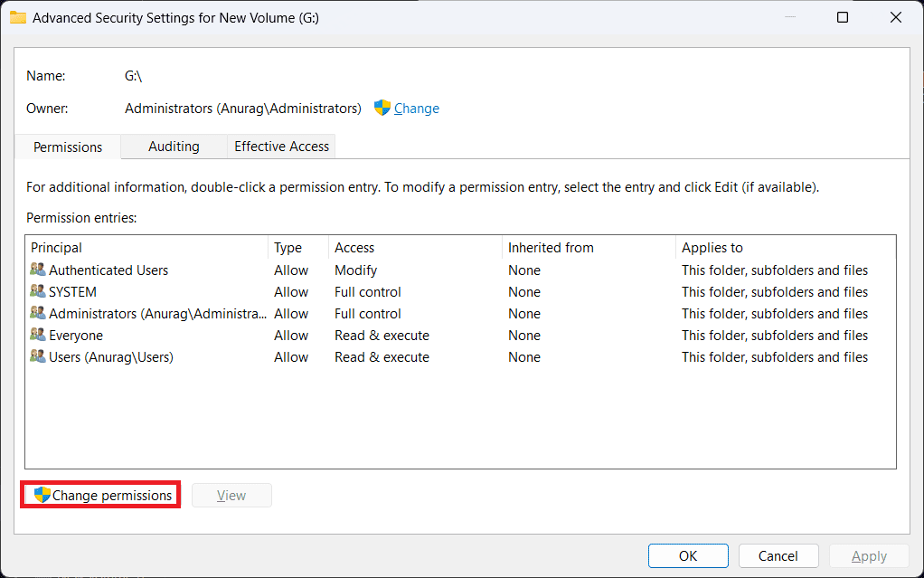This screenshot has width=924, height=578.
Task: Click the owner Change link
Action: [x=417, y=109]
